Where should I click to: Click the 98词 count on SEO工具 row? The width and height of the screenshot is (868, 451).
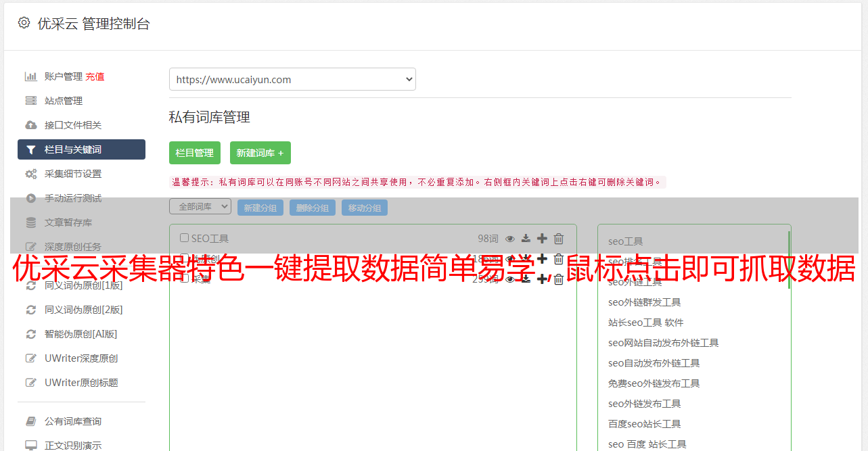tap(488, 238)
